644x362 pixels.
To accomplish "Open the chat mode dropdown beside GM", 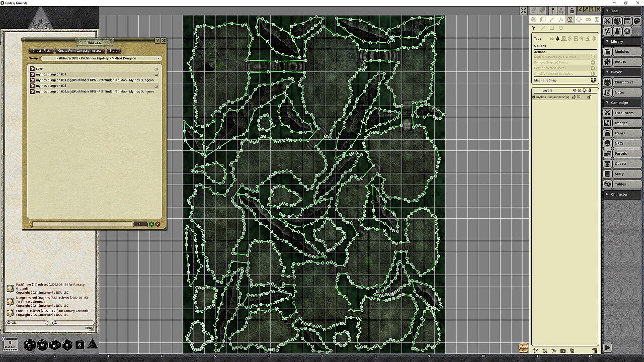I will pyautogui.click(x=73, y=323).
